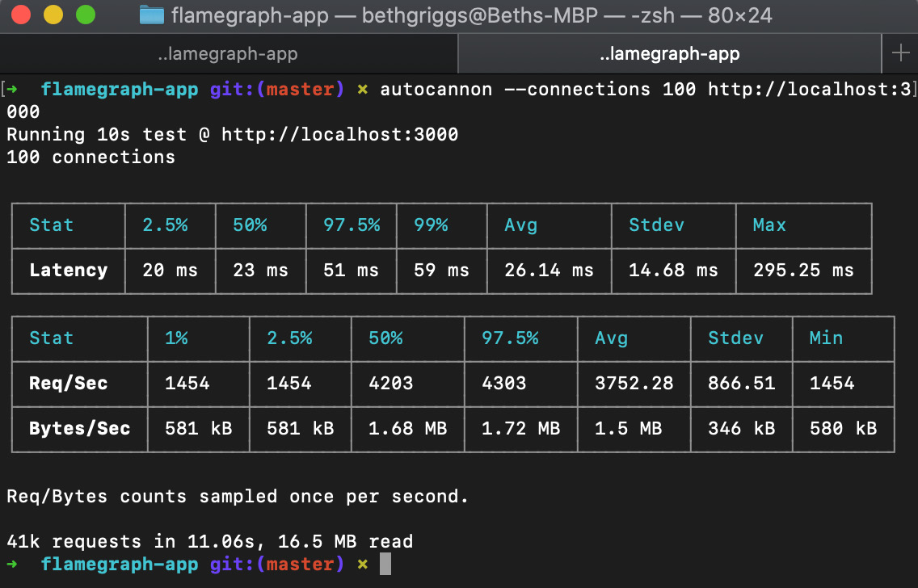
Task: Select the autocannon command text
Action: (436, 89)
